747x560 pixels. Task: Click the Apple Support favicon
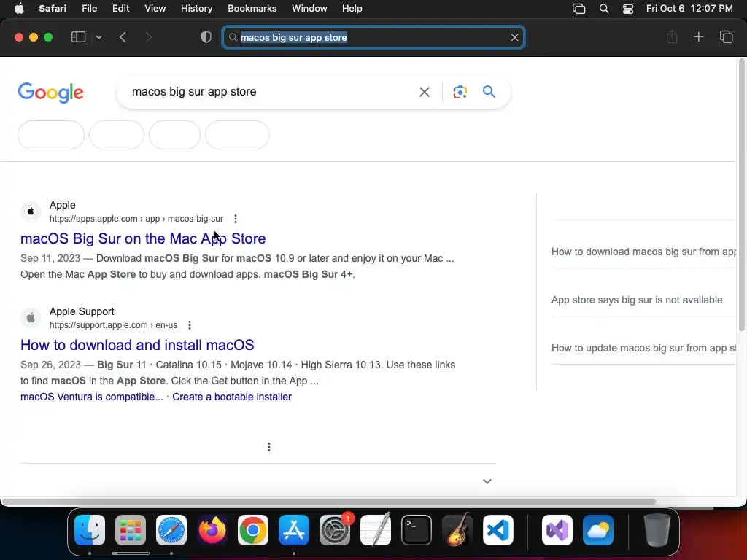pyautogui.click(x=31, y=318)
